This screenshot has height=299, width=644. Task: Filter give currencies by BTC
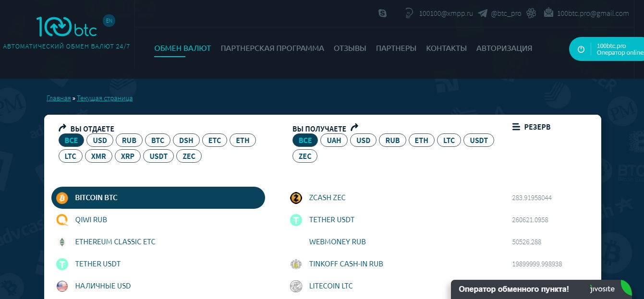(158, 141)
